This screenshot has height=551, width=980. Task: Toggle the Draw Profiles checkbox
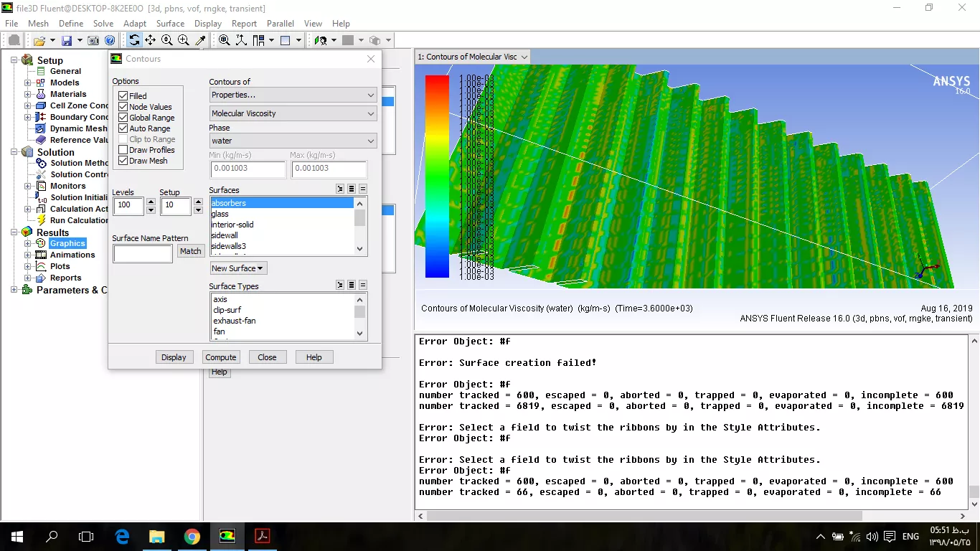tap(123, 149)
